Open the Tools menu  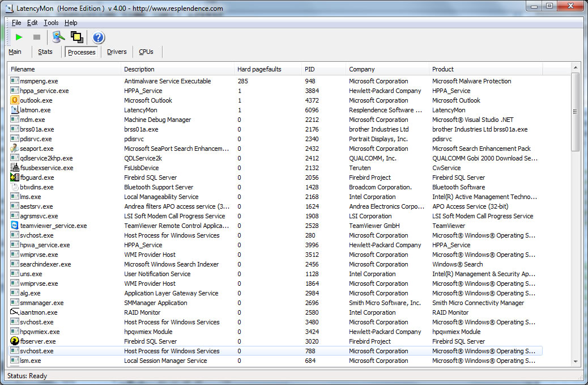coord(51,23)
